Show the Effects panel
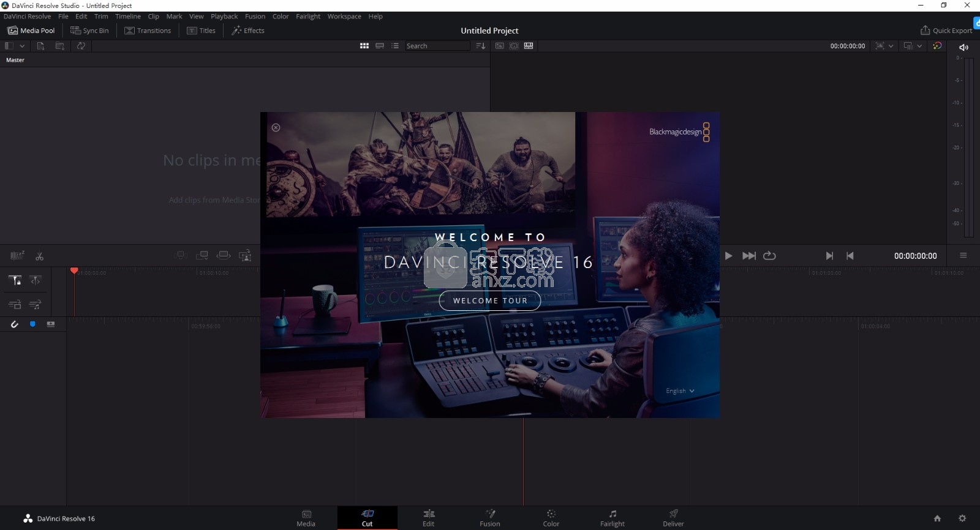Viewport: 980px width, 530px height. point(248,31)
